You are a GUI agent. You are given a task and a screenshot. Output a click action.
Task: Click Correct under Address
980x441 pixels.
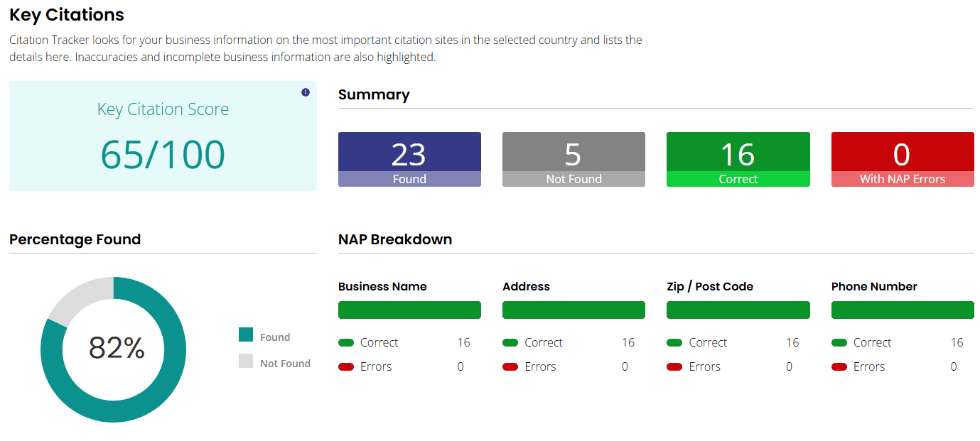544,342
